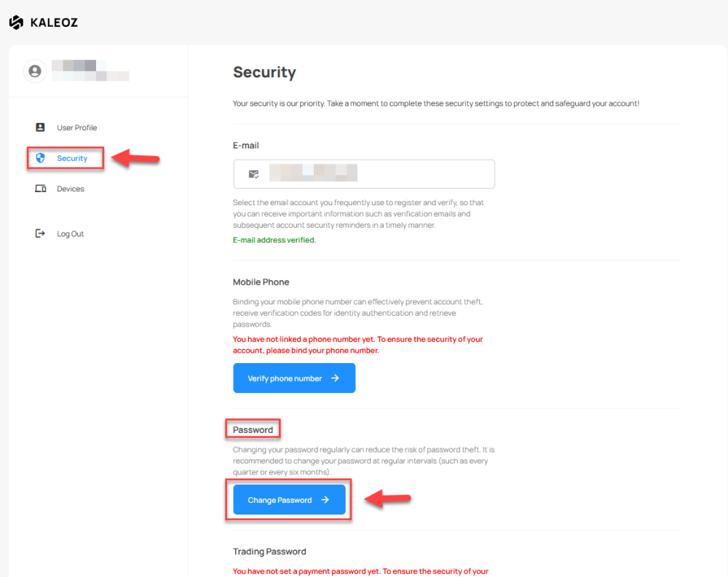Click the Devices sidebar icon

coord(41,188)
